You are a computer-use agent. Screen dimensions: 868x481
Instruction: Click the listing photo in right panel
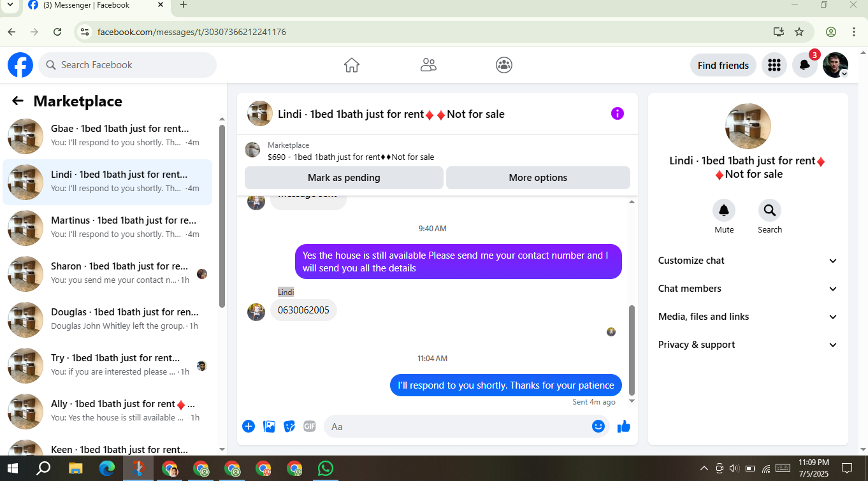click(x=748, y=126)
